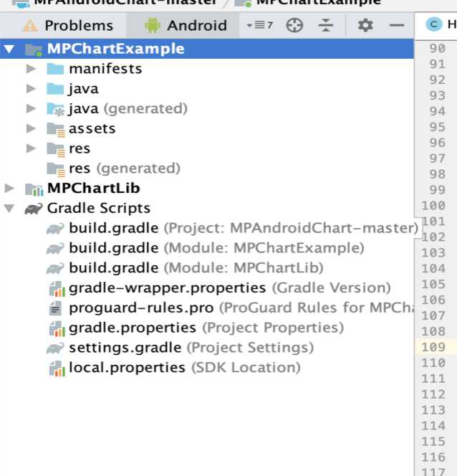Click the res folder icon

56,150
